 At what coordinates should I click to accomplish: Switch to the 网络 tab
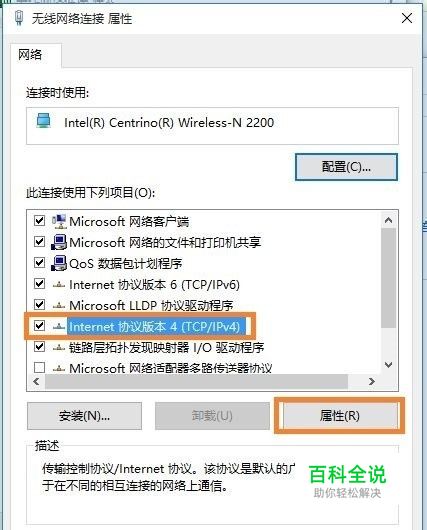30,55
